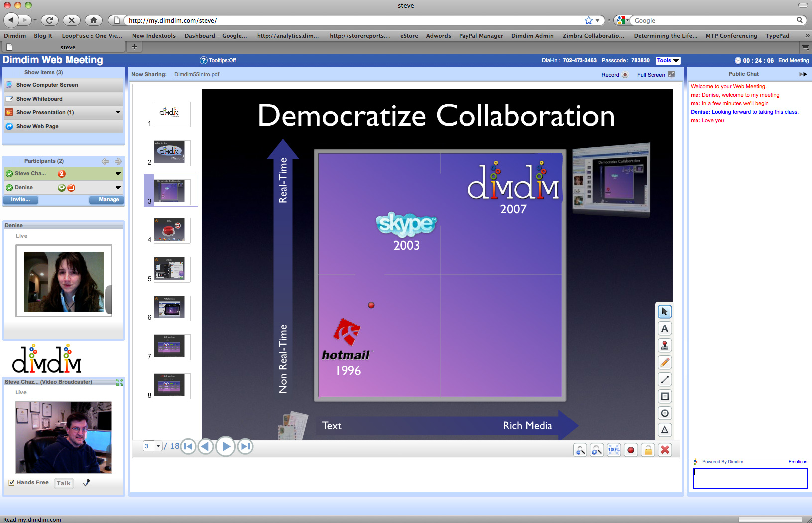Screen dimensions: 812x523
Task: Click the Invite... button
Action: coord(21,200)
